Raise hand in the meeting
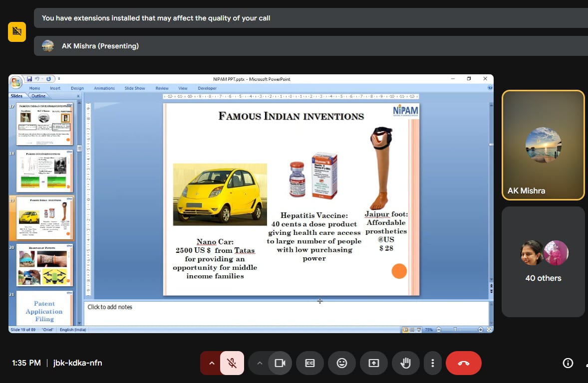 pos(405,363)
